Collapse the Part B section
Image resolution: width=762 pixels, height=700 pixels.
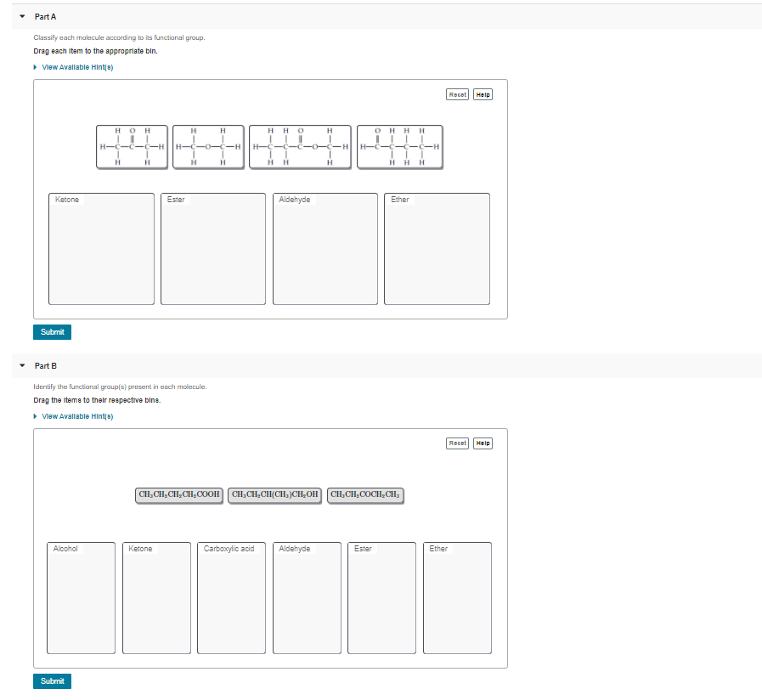(20, 365)
